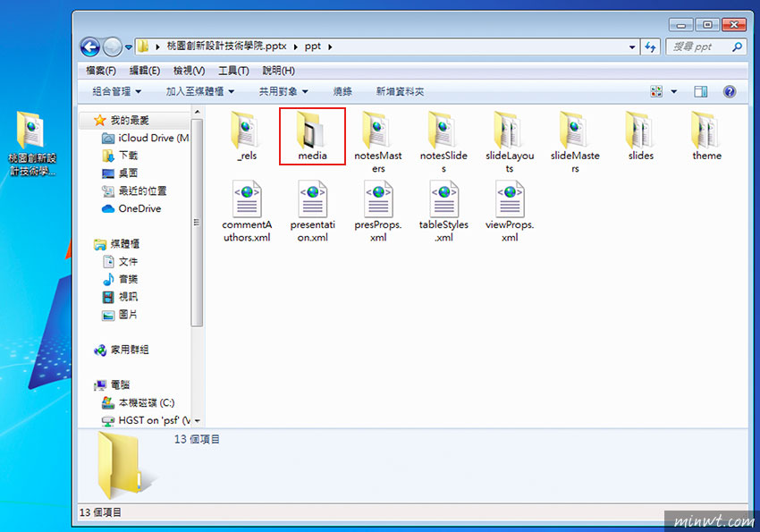Click the pptx breadcrumb segment

(x=226, y=46)
